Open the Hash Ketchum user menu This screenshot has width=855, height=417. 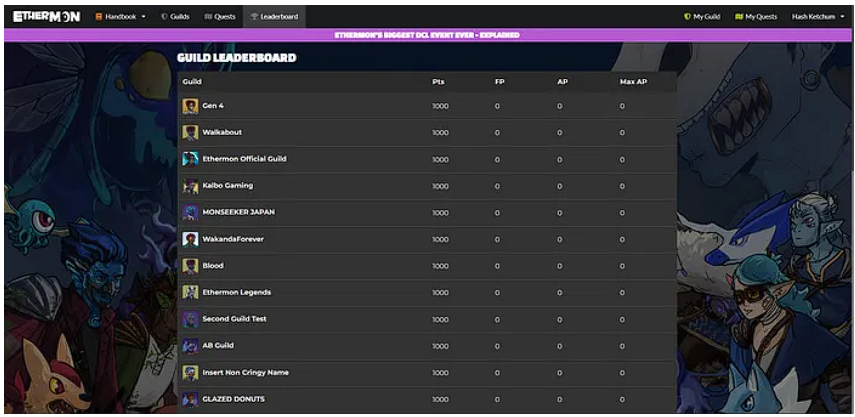click(818, 17)
